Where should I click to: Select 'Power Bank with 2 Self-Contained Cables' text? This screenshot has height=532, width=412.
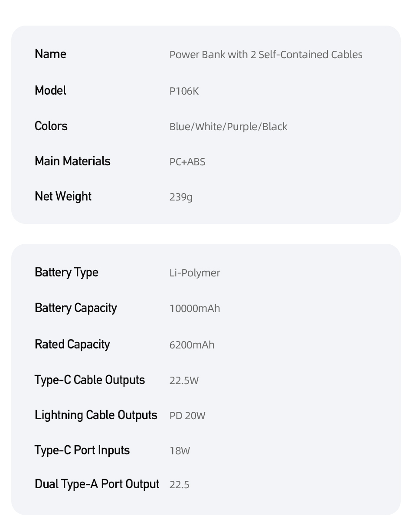click(266, 55)
